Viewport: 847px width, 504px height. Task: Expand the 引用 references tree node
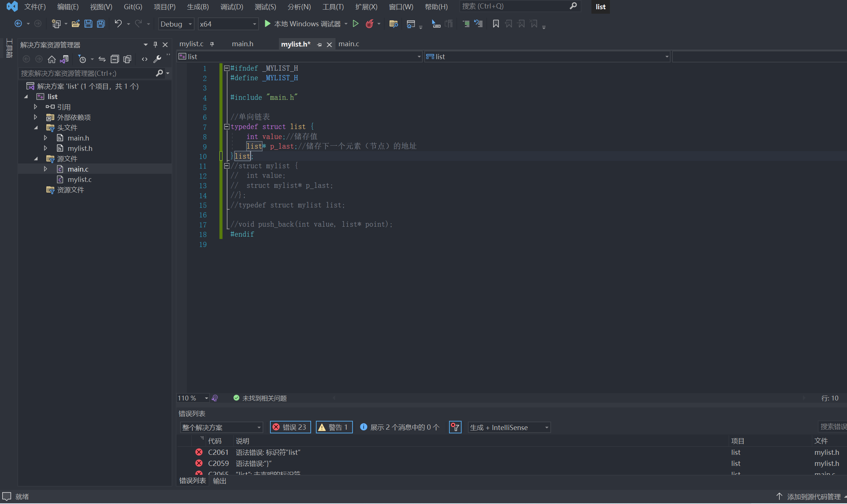(x=36, y=107)
